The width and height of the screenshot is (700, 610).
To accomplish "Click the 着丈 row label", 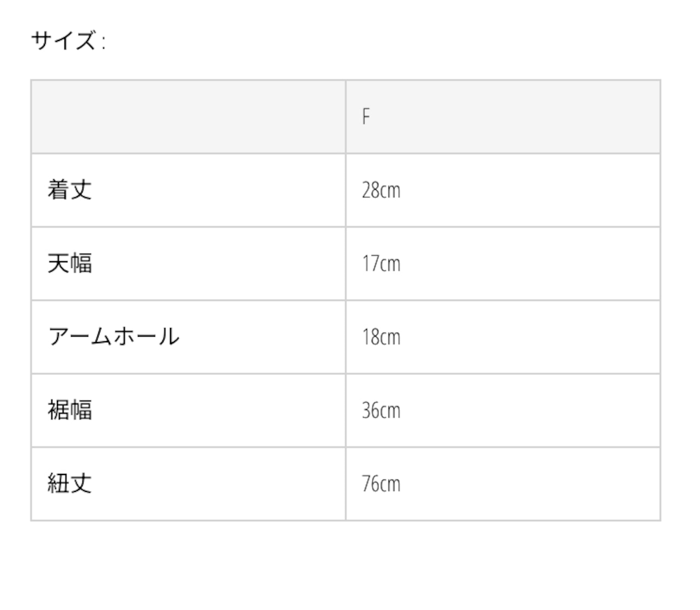I will [69, 190].
